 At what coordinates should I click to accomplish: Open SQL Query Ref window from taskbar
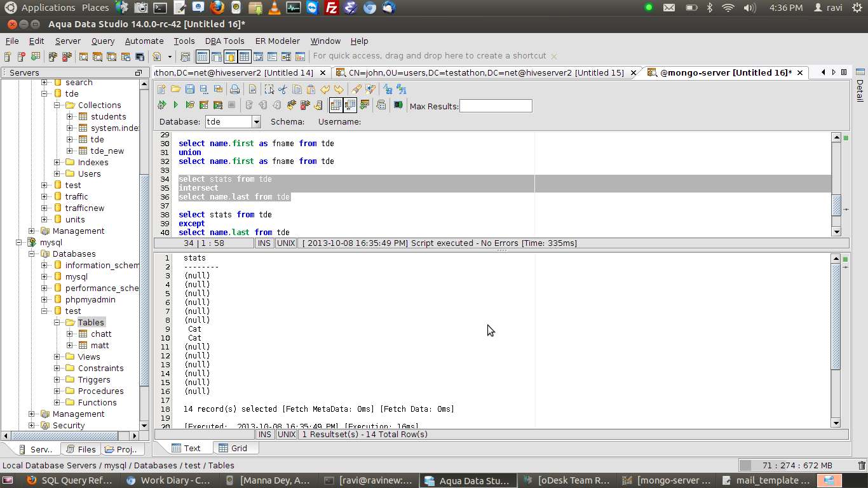[70, 480]
